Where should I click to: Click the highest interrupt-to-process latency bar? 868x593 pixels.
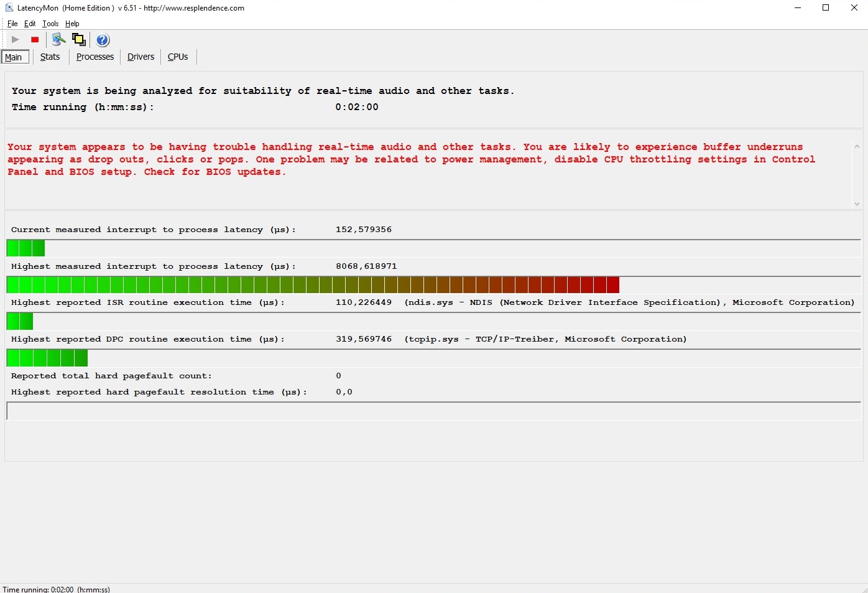(x=433, y=285)
